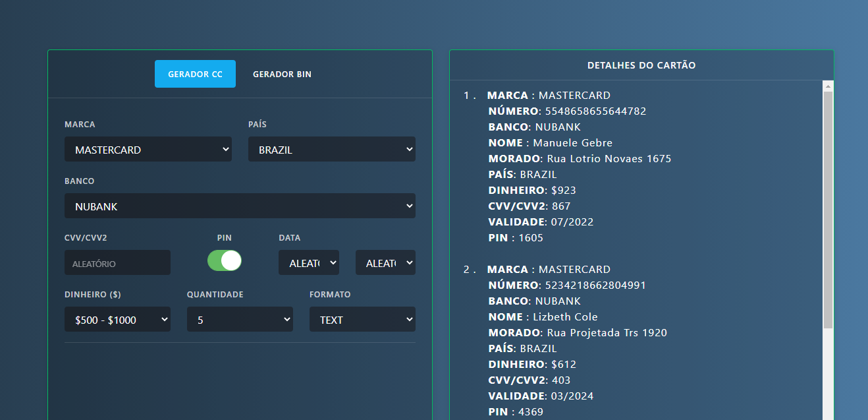Toggle the PIN switch off

point(225,260)
